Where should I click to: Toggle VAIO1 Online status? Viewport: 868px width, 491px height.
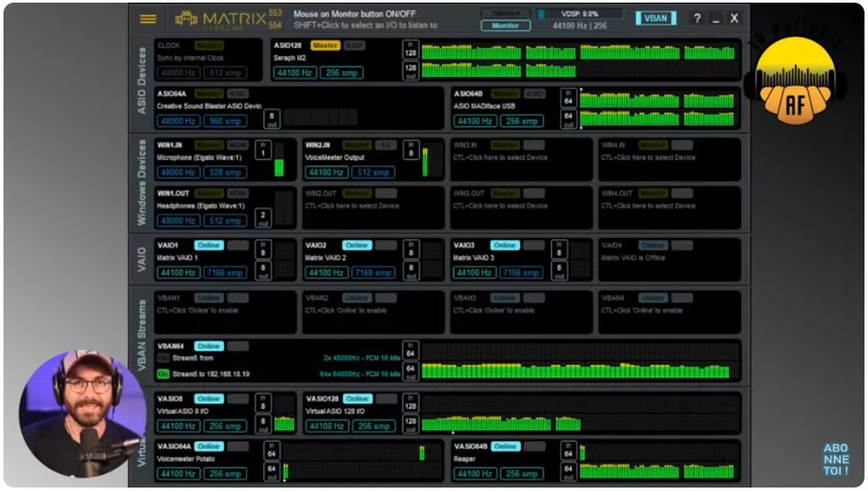pyautogui.click(x=209, y=245)
